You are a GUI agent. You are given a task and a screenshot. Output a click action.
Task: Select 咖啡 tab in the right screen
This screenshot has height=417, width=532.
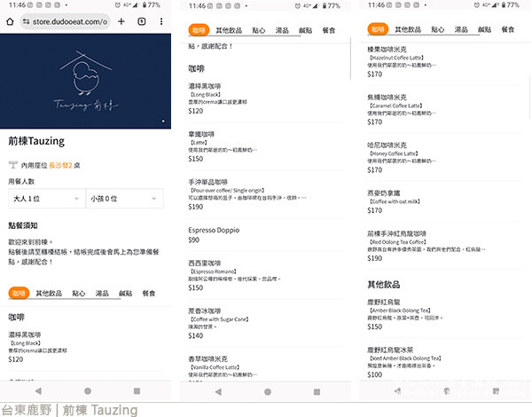click(x=378, y=29)
